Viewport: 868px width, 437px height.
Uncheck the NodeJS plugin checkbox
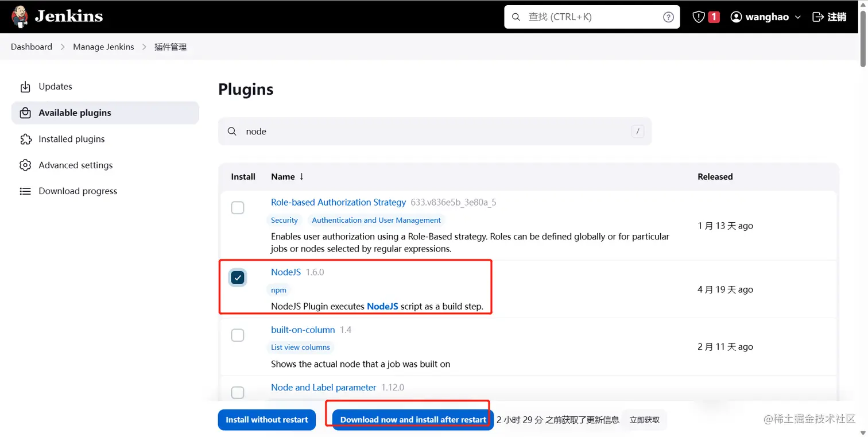[238, 278]
